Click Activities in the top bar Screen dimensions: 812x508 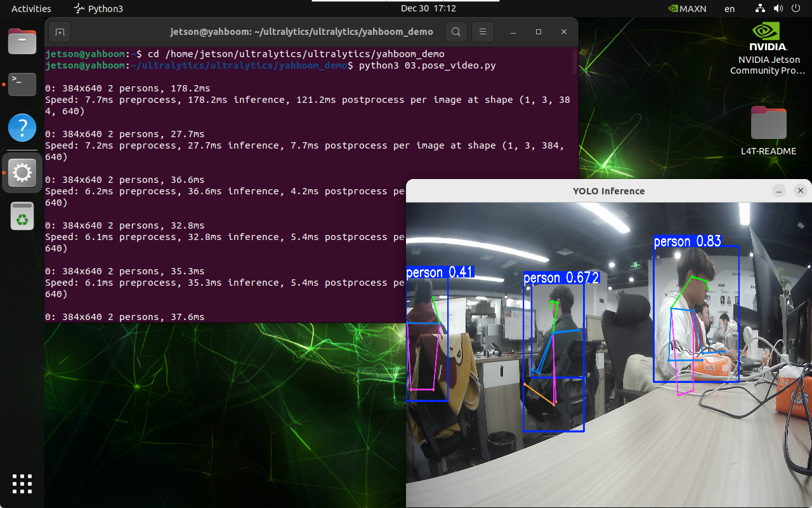31,8
